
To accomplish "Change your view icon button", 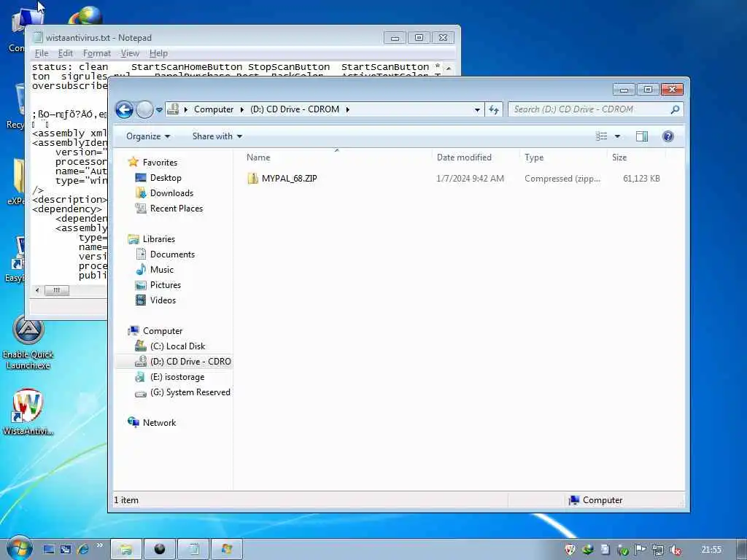I will pyautogui.click(x=602, y=136).
